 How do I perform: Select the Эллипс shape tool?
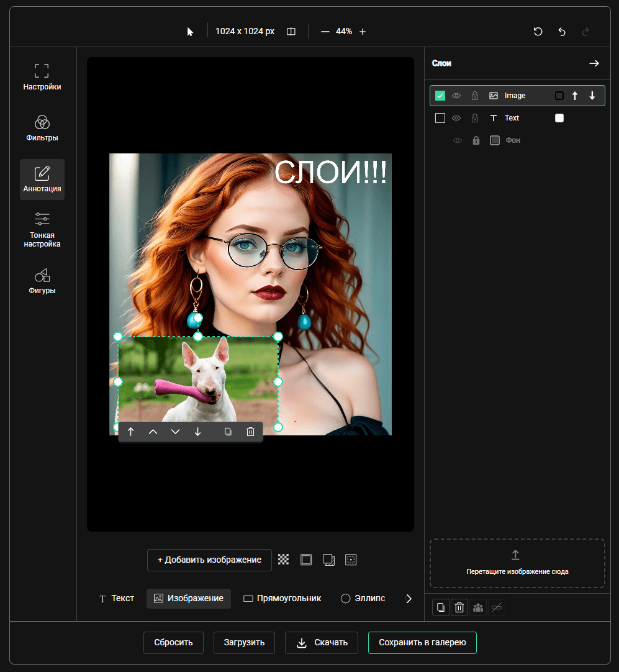point(363,598)
